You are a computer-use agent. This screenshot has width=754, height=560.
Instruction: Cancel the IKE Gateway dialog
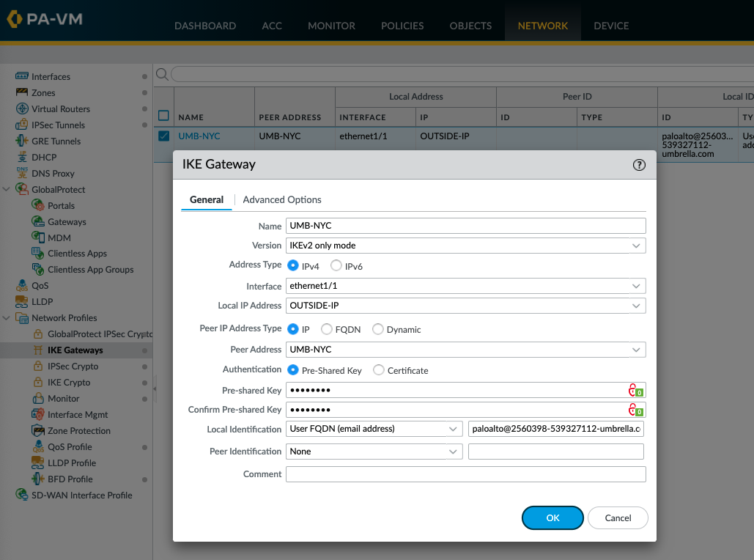(618, 517)
